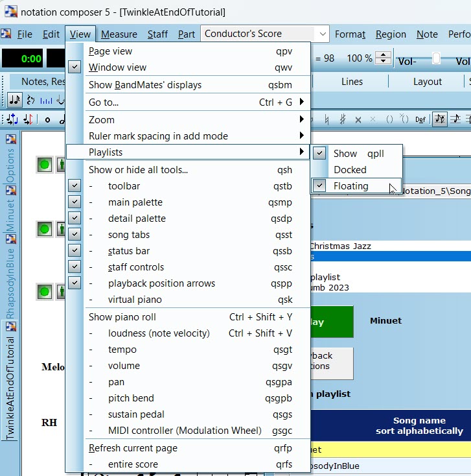Click the natural accidental icon
The width and height of the screenshot is (471, 476).
[326, 119]
